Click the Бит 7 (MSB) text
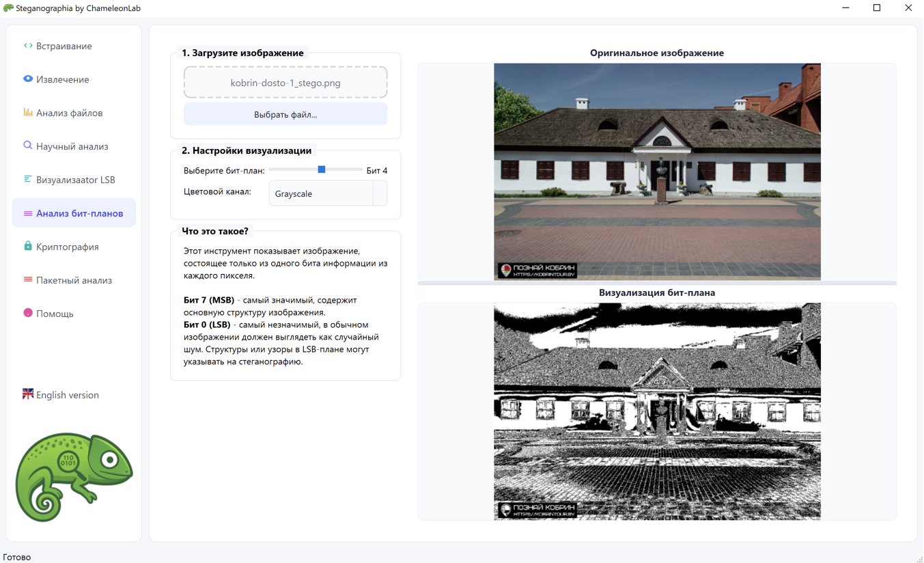The width and height of the screenshot is (924, 563). tap(209, 300)
